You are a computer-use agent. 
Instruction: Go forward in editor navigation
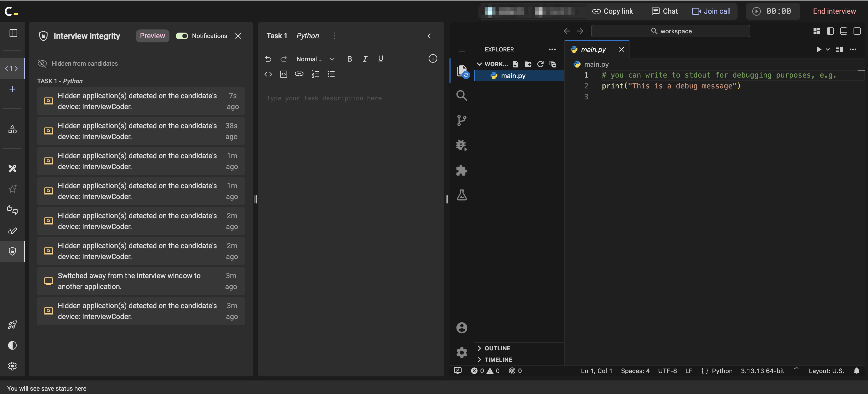(580, 31)
